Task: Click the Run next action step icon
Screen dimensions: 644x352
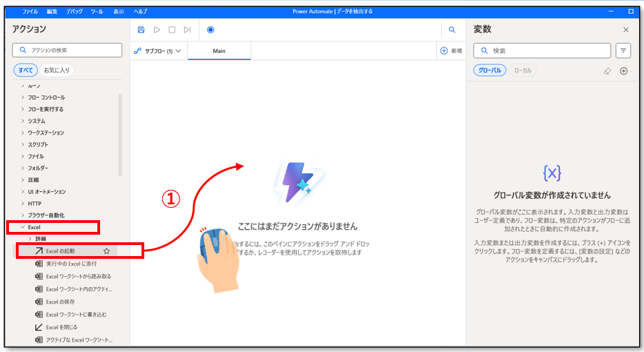Action: 187,30
